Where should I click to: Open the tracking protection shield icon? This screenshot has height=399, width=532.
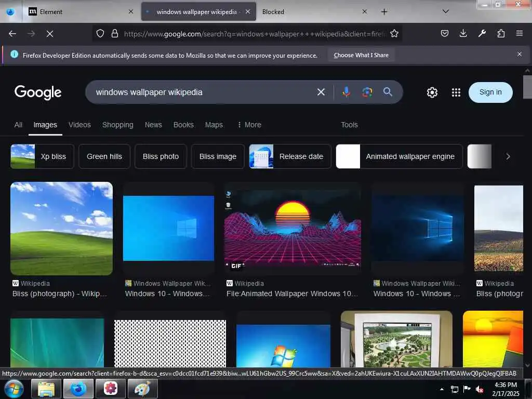tap(100, 33)
